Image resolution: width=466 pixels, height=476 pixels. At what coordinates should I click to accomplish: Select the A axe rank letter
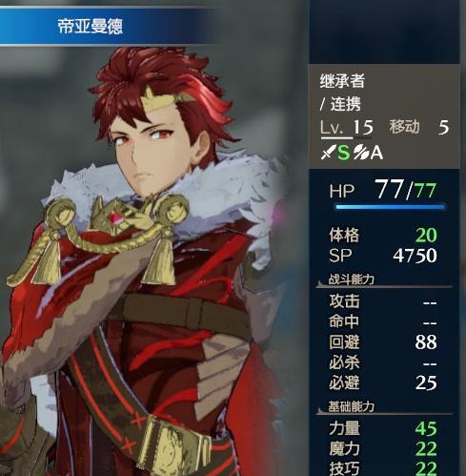[376, 153]
